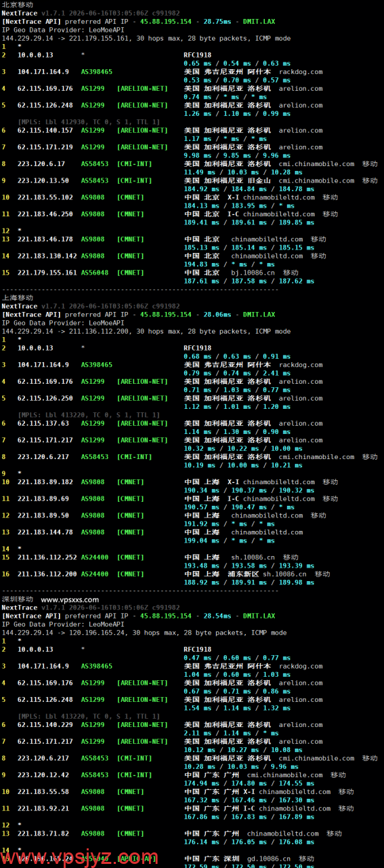This screenshot has height=868, width=384.
Task: Select latency 199.04 ms / * ms / * ms
Action: click(x=230, y=540)
